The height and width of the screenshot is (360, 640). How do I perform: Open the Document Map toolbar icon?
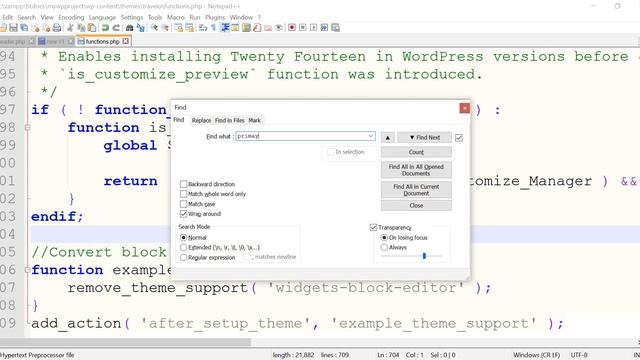[246, 28]
